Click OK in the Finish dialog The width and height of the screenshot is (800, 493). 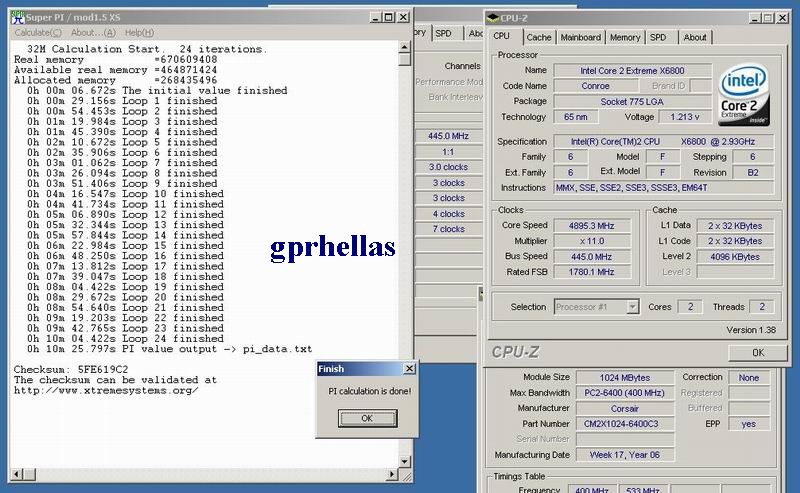(x=367, y=418)
